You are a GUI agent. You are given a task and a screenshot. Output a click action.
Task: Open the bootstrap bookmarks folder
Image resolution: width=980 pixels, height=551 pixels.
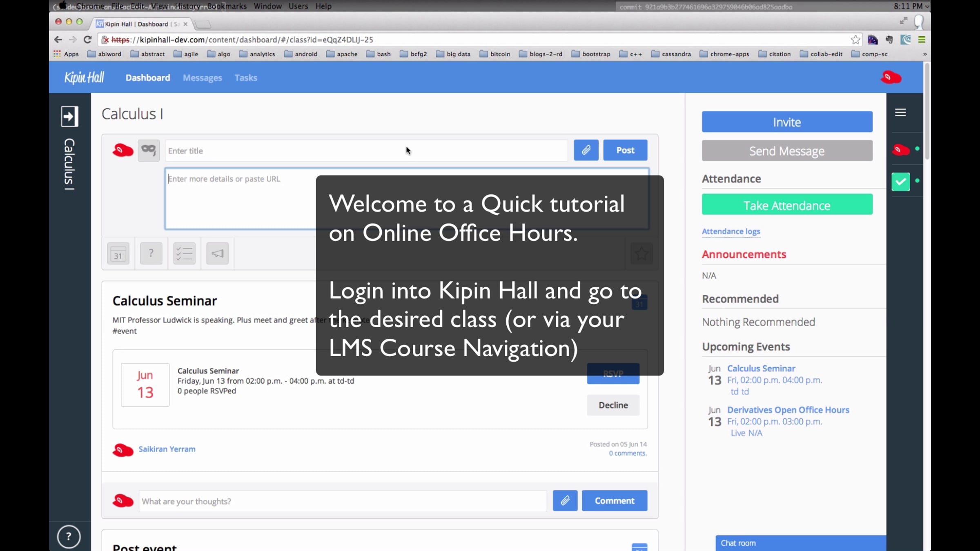pos(591,54)
